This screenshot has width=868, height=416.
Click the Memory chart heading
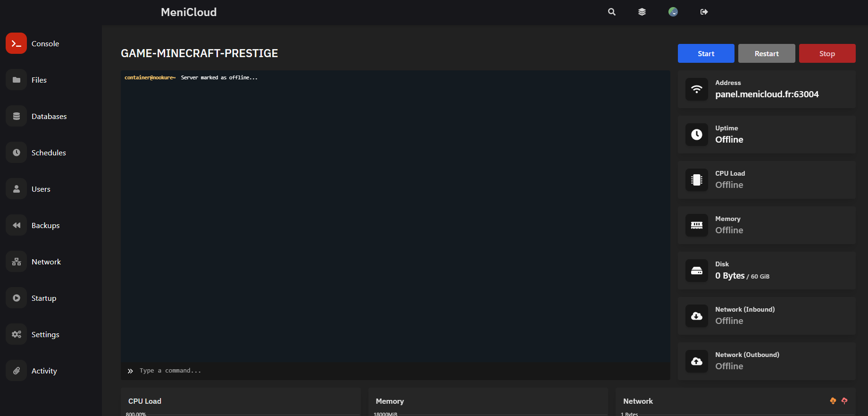[390, 401]
